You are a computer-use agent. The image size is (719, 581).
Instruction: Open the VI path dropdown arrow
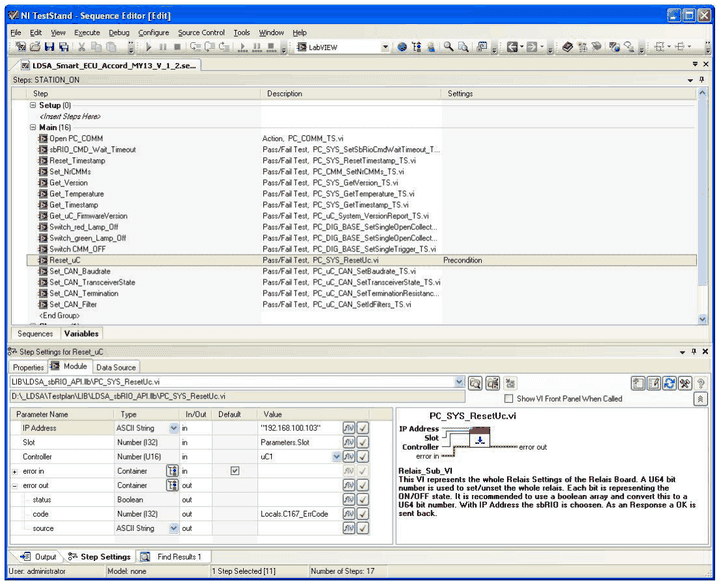[x=459, y=382]
